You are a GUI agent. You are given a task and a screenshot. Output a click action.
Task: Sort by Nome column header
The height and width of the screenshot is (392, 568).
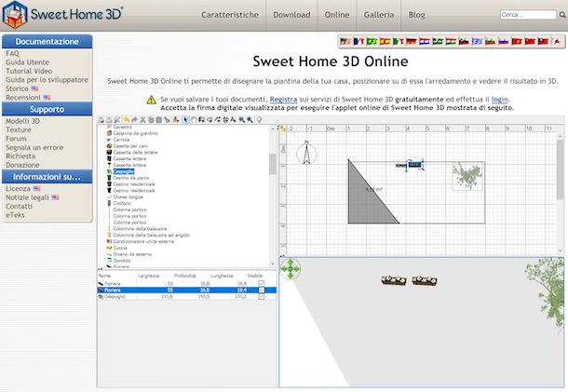104,276
